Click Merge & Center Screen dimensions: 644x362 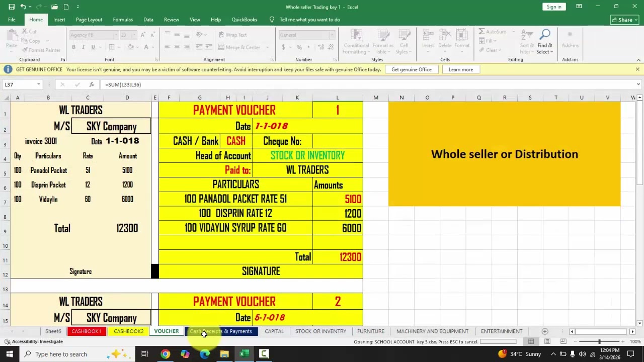pos(239,47)
